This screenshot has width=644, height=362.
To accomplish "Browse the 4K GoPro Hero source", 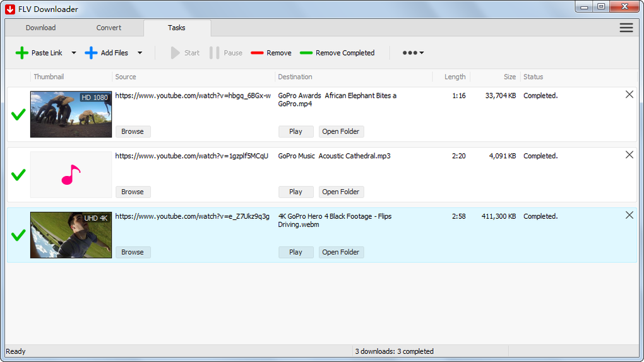I will pyautogui.click(x=133, y=252).
